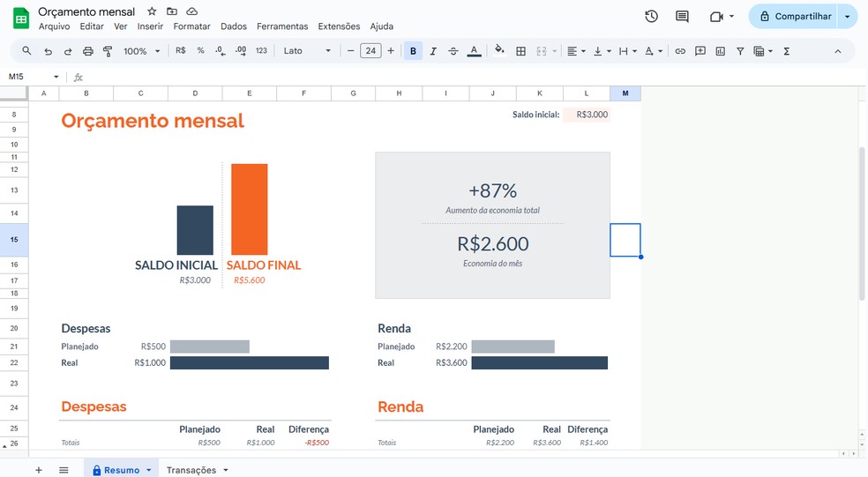Expand the Transações sheet tab menu
The image size is (868, 477).
coord(226,470)
